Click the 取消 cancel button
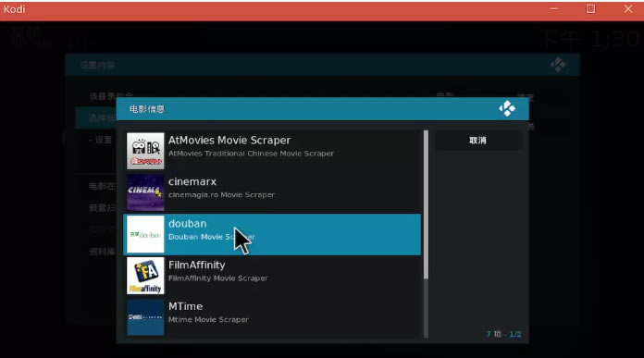Screen dimensions: 644x358 [477, 141]
